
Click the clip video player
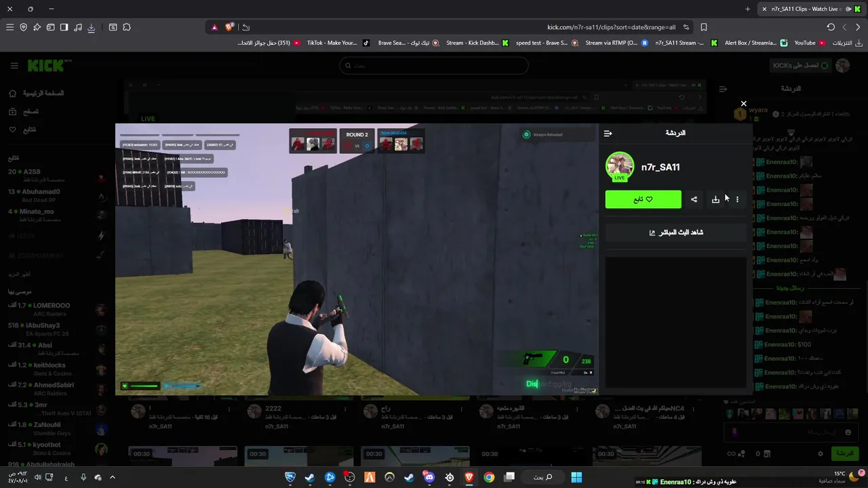[x=357, y=259]
